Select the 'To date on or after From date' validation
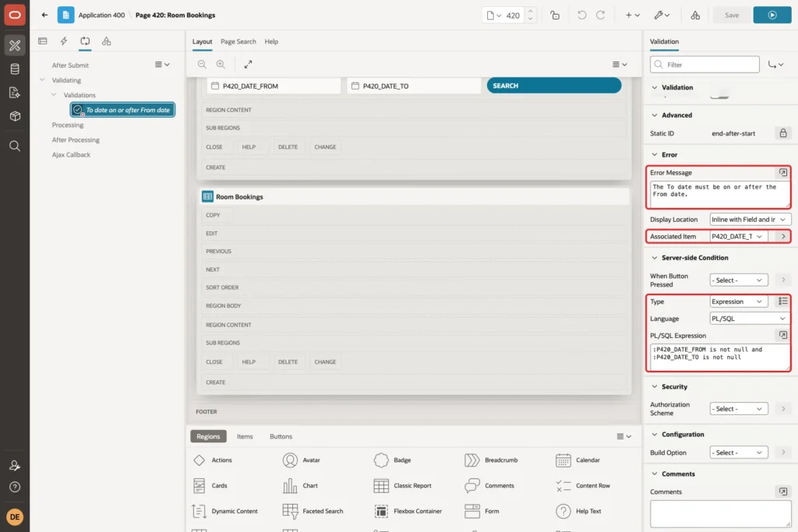 pos(122,110)
